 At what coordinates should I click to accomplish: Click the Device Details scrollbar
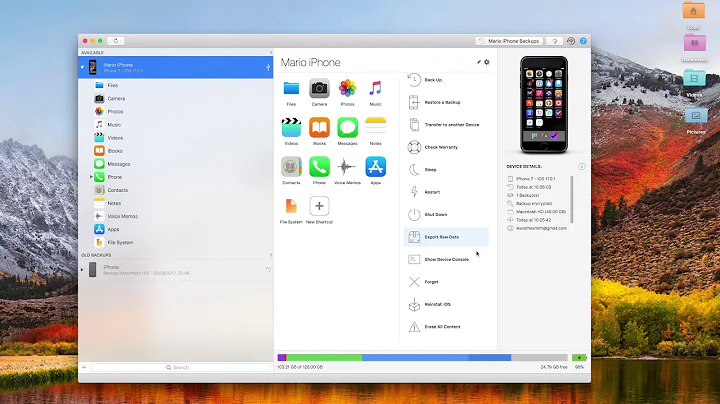(572, 198)
